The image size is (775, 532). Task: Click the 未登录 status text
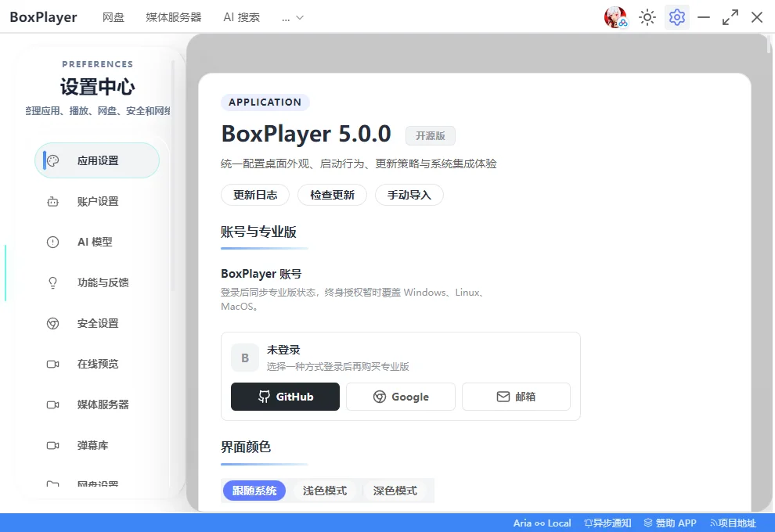tap(283, 350)
